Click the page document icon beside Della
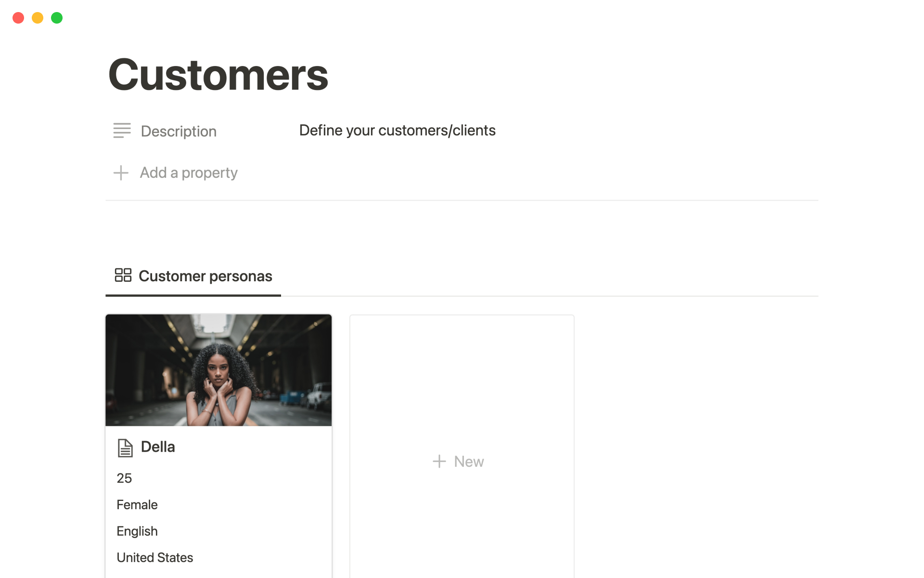 (125, 448)
